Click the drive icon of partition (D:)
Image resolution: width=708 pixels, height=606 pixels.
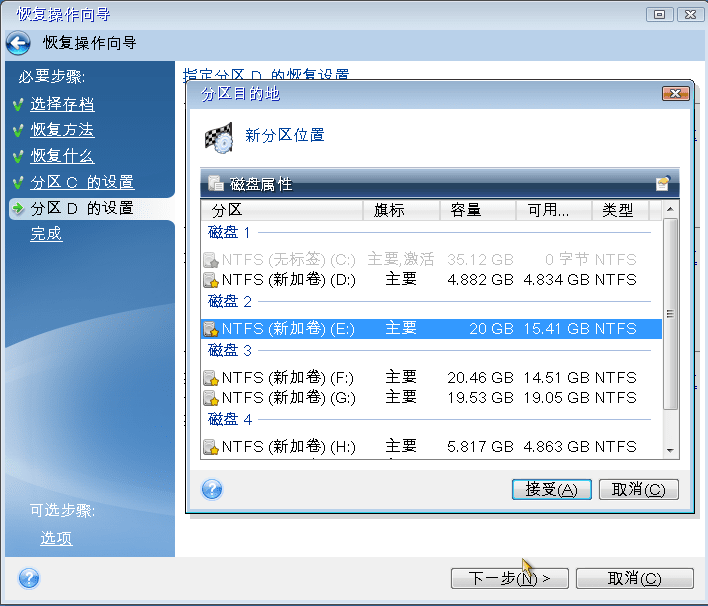coord(210,280)
